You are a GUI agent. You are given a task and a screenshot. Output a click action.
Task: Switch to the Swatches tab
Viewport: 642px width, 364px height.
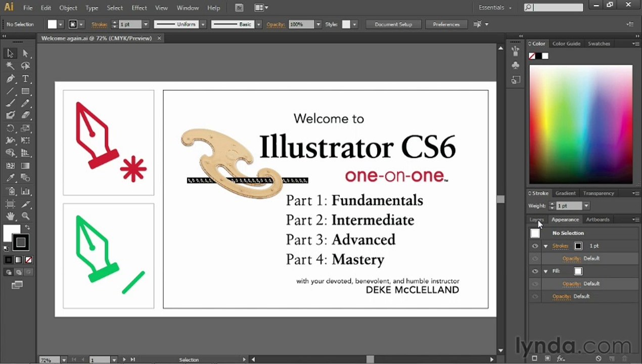click(x=599, y=43)
